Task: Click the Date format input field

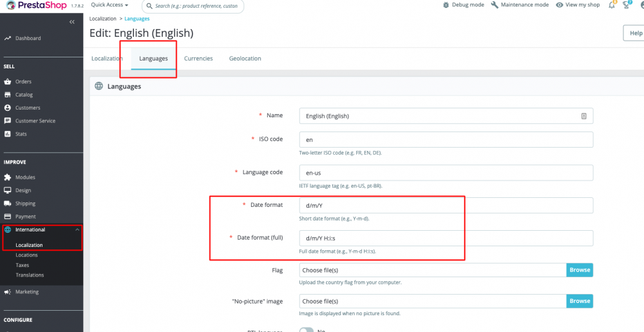Action: pos(446,205)
